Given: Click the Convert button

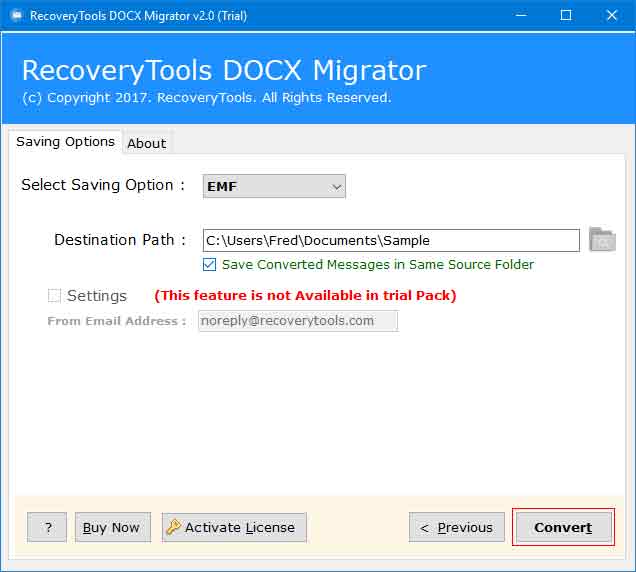Looking at the screenshot, I should (x=563, y=527).
